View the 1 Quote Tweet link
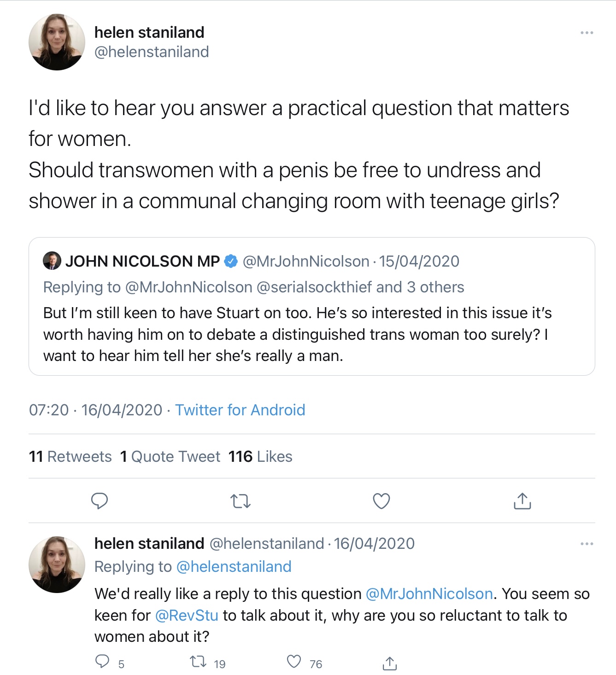Image resolution: width=616 pixels, height=675 pixels. tap(170, 456)
